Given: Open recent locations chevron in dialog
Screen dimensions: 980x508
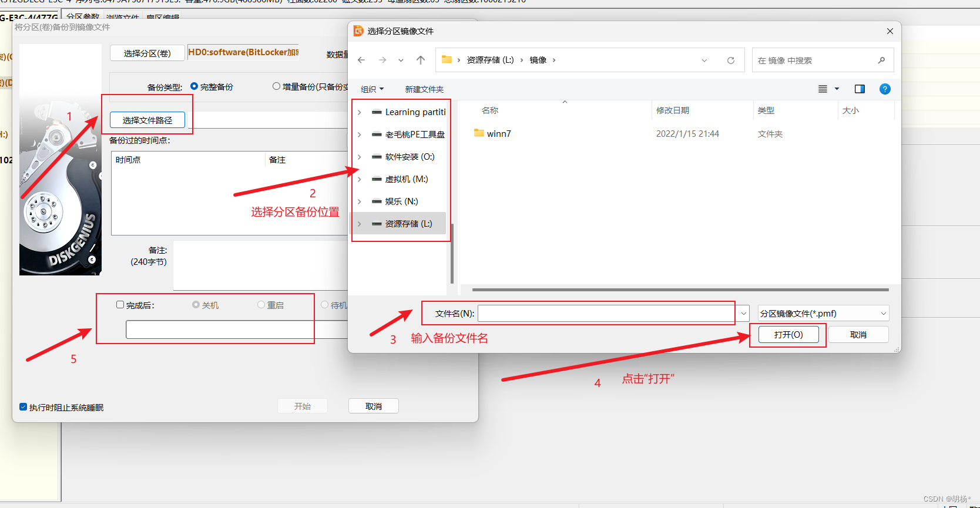Looking at the screenshot, I should click(401, 60).
